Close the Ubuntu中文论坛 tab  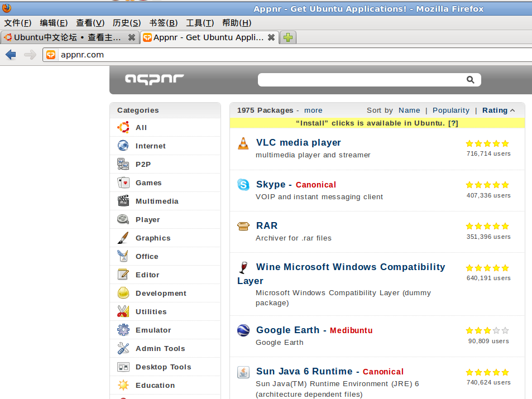pos(132,37)
